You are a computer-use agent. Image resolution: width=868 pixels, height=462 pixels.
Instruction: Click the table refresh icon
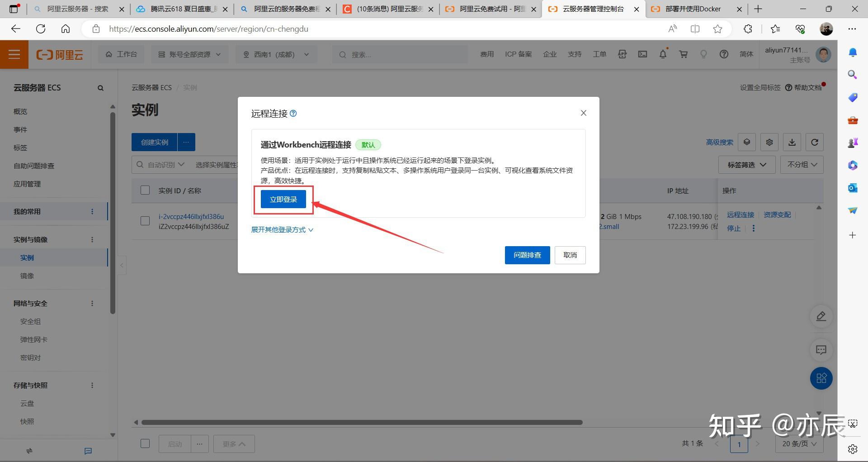click(x=815, y=142)
